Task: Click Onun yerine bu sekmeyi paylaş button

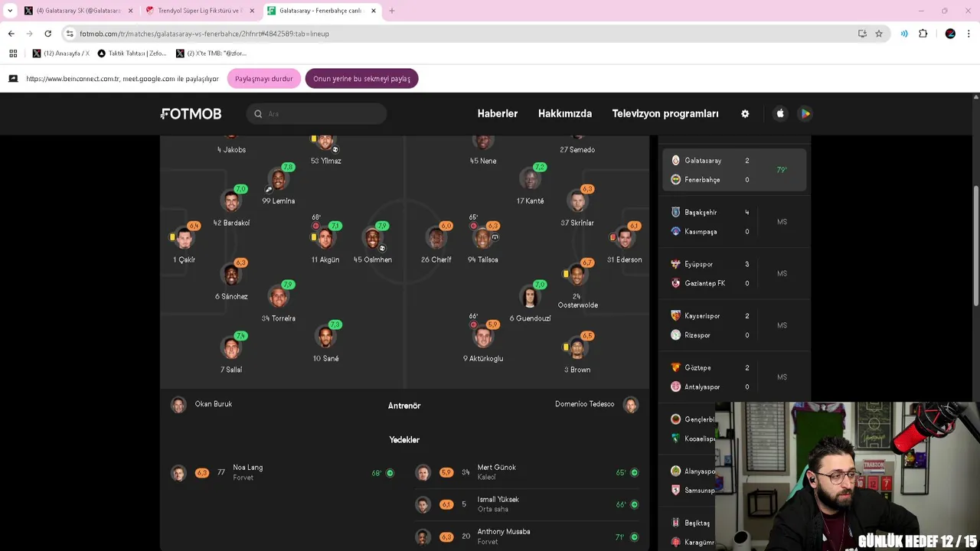Action: 361,79
